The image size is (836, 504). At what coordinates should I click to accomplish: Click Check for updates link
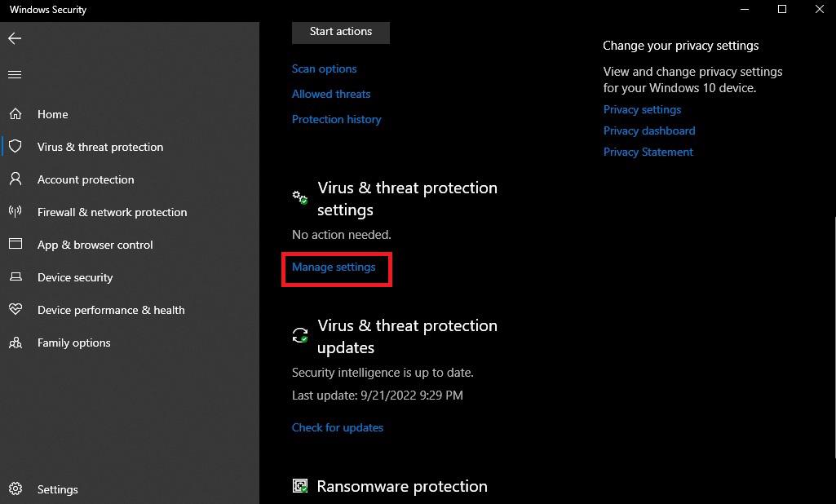338,427
